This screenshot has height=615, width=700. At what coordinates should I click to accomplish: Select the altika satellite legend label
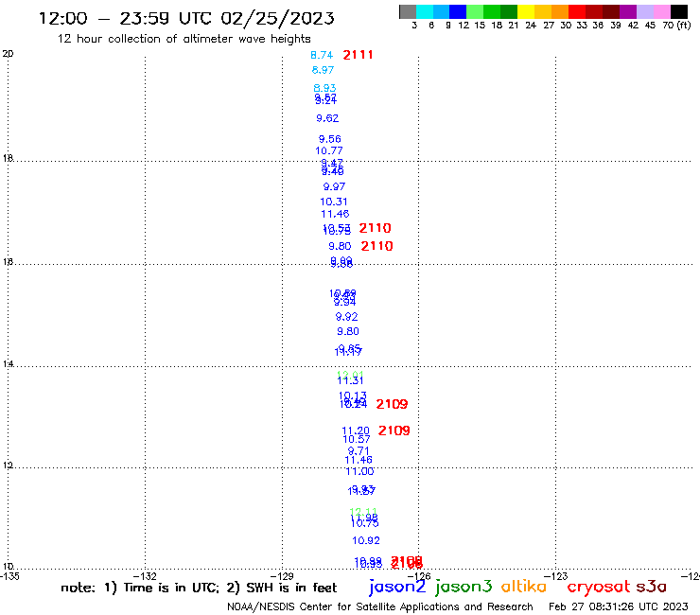pos(524,587)
